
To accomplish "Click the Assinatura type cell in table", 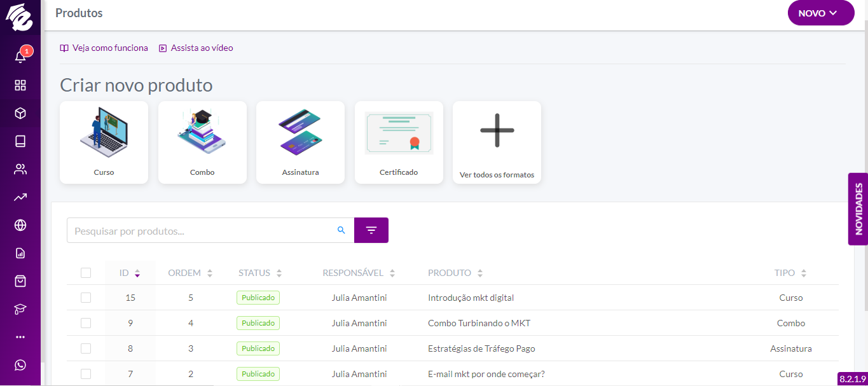I will tap(791, 348).
